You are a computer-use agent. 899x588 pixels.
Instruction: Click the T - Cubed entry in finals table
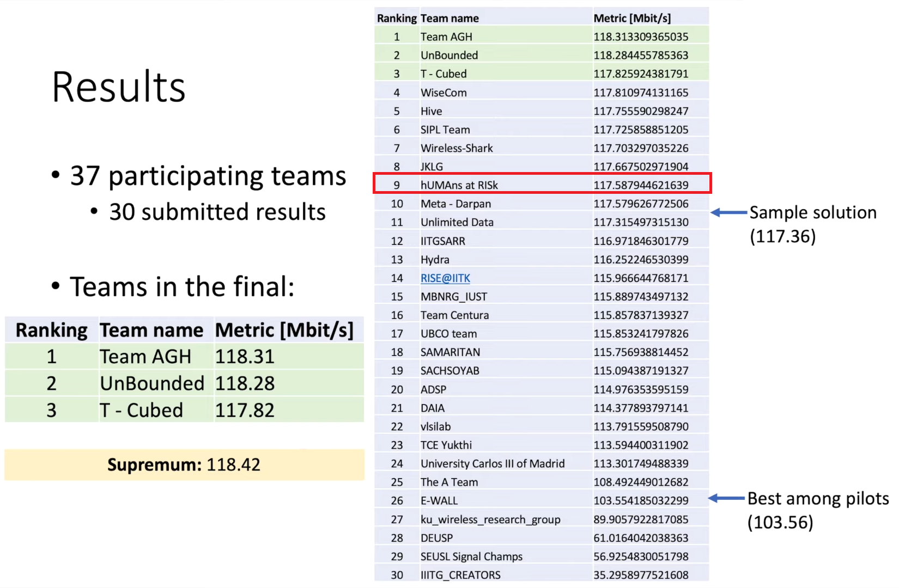click(141, 410)
